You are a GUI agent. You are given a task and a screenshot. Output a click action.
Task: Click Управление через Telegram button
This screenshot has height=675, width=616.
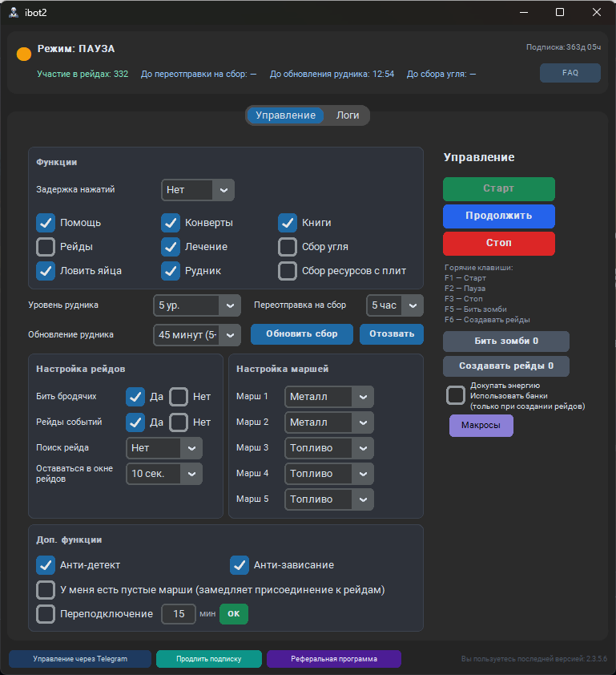(x=80, y=659)
